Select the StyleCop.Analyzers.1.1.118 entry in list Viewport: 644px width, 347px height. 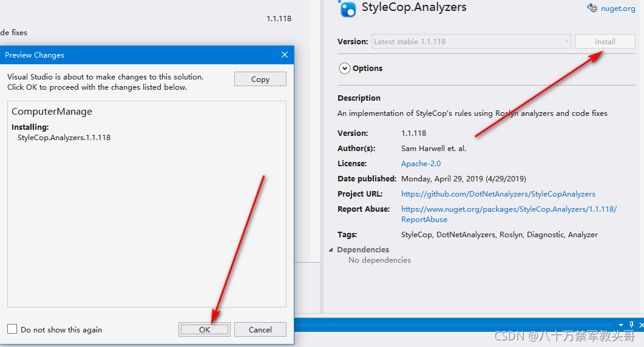64,138
